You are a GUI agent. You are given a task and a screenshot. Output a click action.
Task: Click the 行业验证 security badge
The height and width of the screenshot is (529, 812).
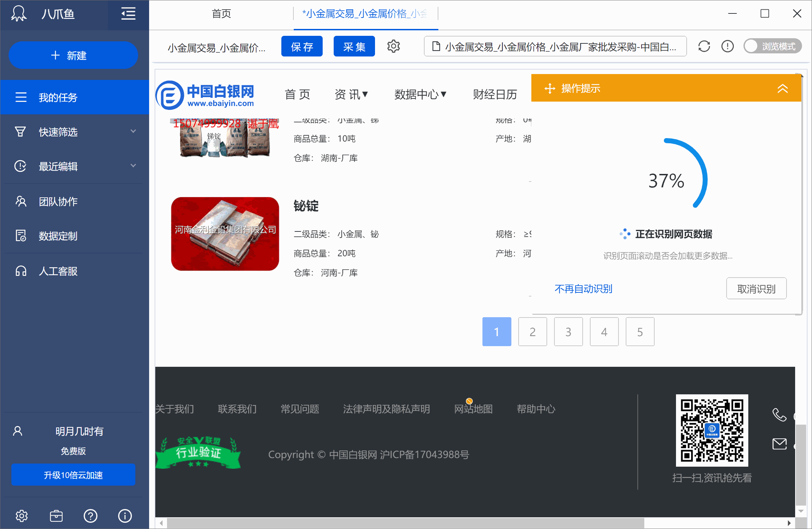pos(198,452)
